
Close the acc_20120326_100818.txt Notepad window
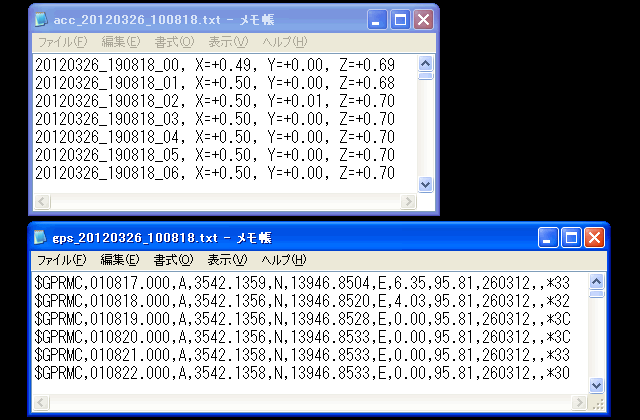[423, 19]
